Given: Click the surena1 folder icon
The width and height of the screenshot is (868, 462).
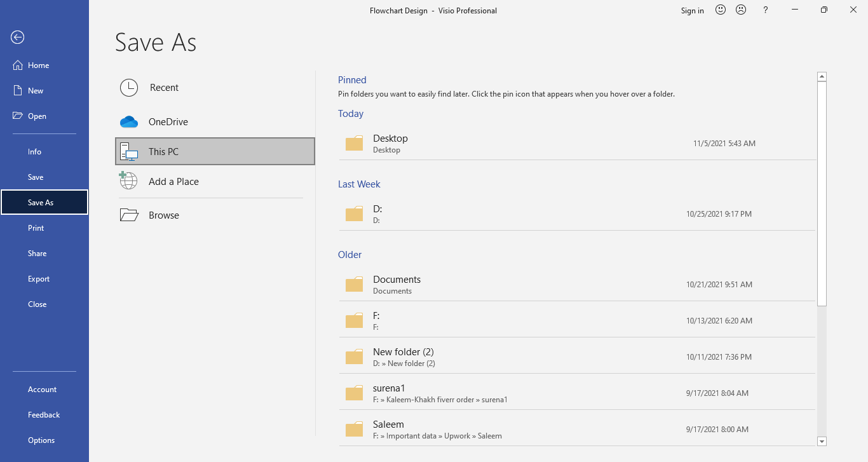Looking at the screenshot, I should click(x=354, y=393).
